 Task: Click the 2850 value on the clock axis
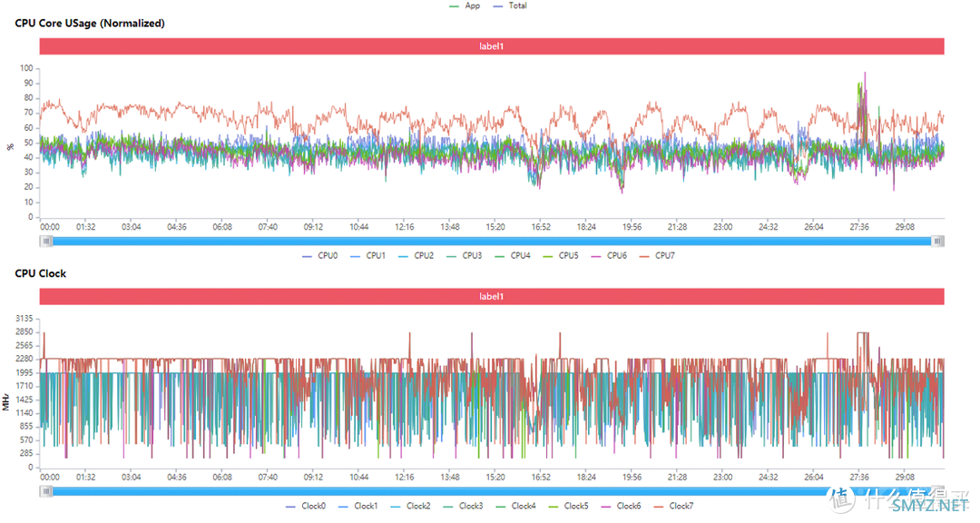[x=24, y=332]
